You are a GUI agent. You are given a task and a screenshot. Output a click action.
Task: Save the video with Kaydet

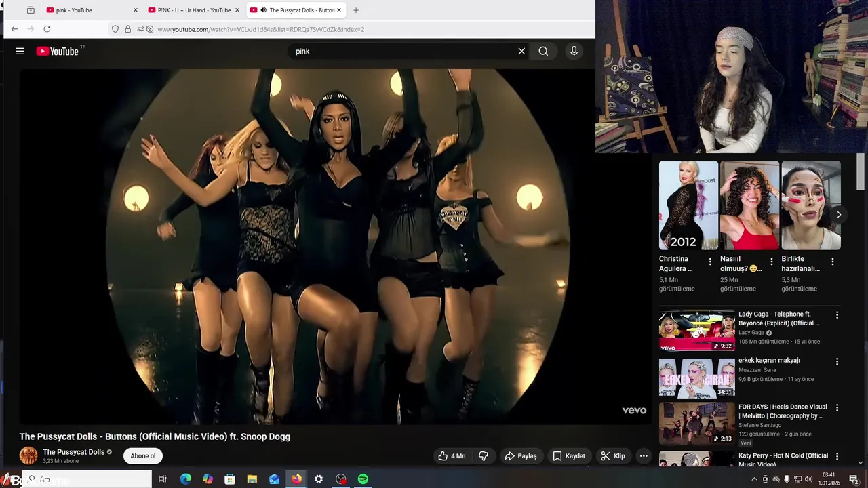[x=568, y=456]
